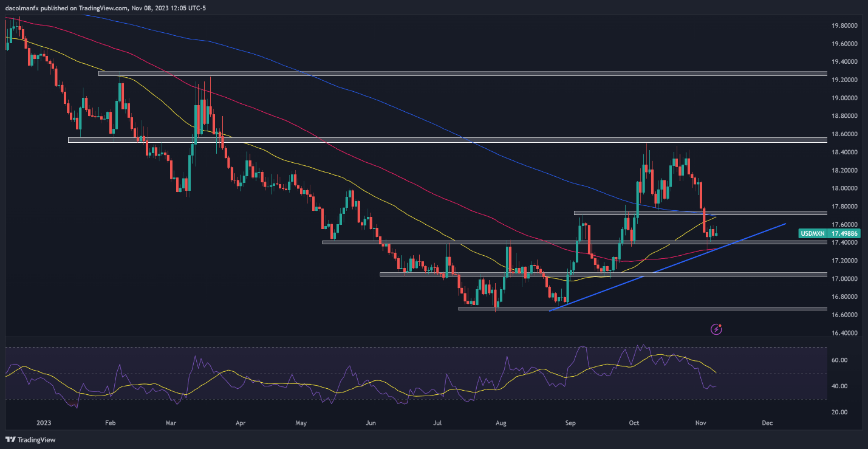Select the USDMXN symbol price tag
Screen dimensions: 868x449
pos(813,233)
